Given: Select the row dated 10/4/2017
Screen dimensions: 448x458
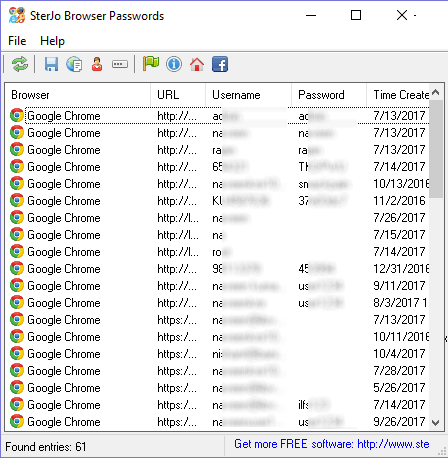Looking at the screenshot, I should point(217,354).
